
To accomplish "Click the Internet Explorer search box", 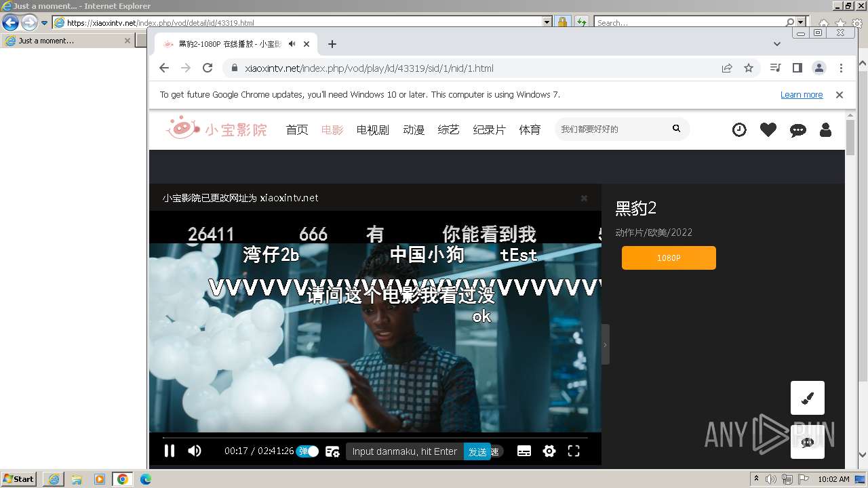I will (x=689, y=22).
